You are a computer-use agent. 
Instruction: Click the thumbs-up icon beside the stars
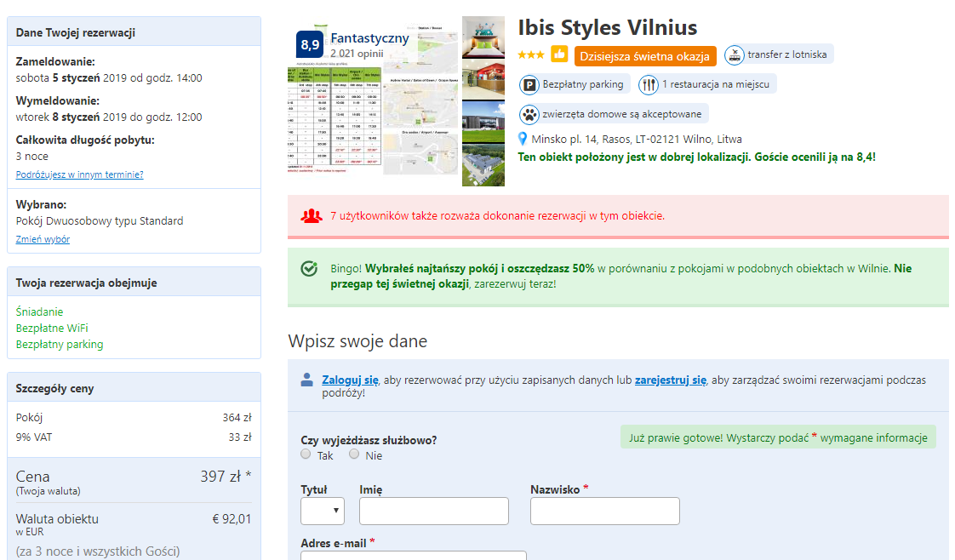tap(559, 54)
